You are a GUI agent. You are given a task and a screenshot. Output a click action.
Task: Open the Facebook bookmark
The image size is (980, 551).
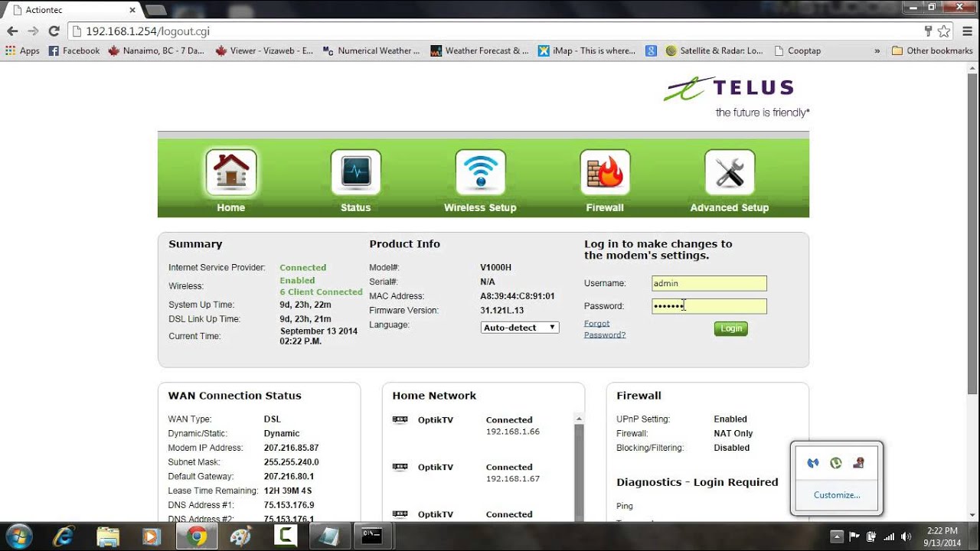click(x=74, y=51)
